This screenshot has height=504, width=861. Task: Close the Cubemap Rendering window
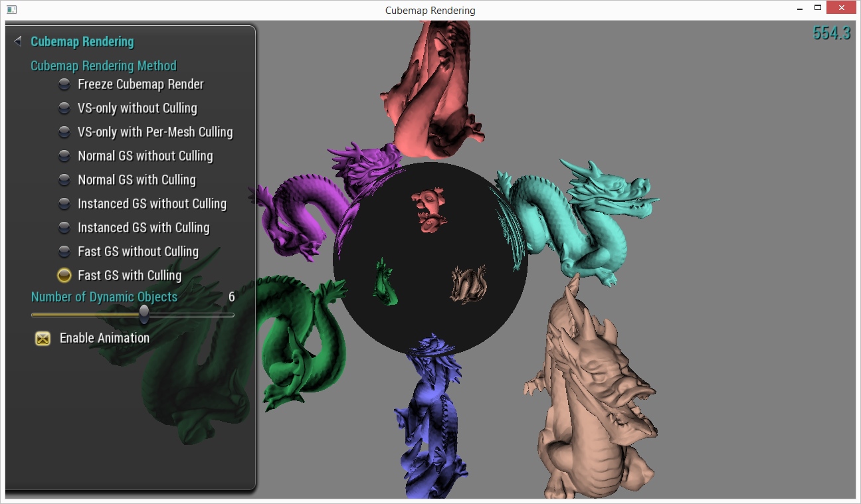842,8
